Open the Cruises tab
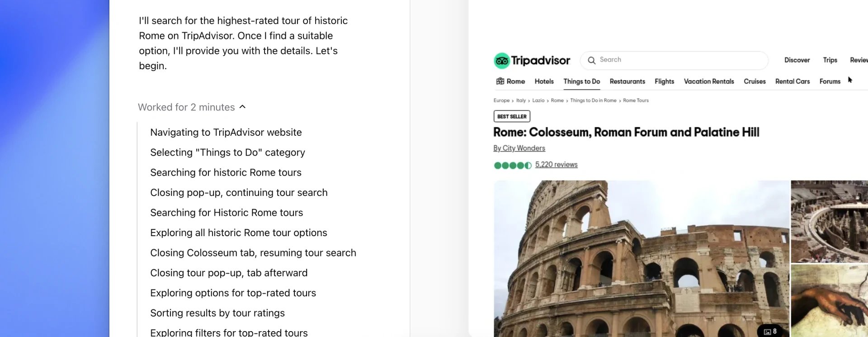 [755, 81]
